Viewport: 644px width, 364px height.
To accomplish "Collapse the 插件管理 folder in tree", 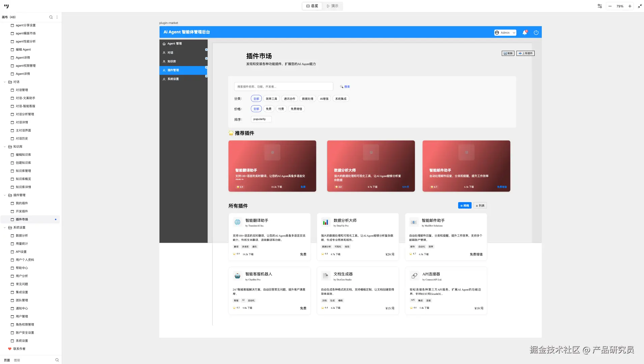I will 5,195.
